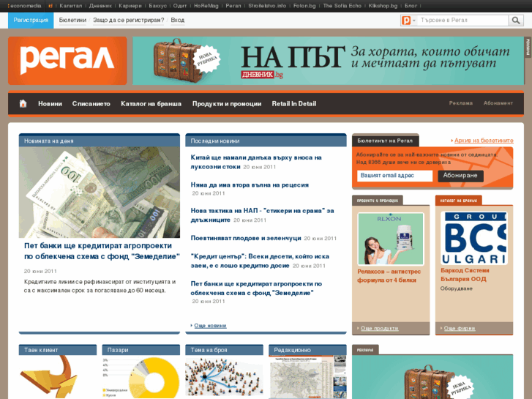This screenshot has height=399, width=532.
Task: Open Продукти и промоции menu
Action: point(227,104)
